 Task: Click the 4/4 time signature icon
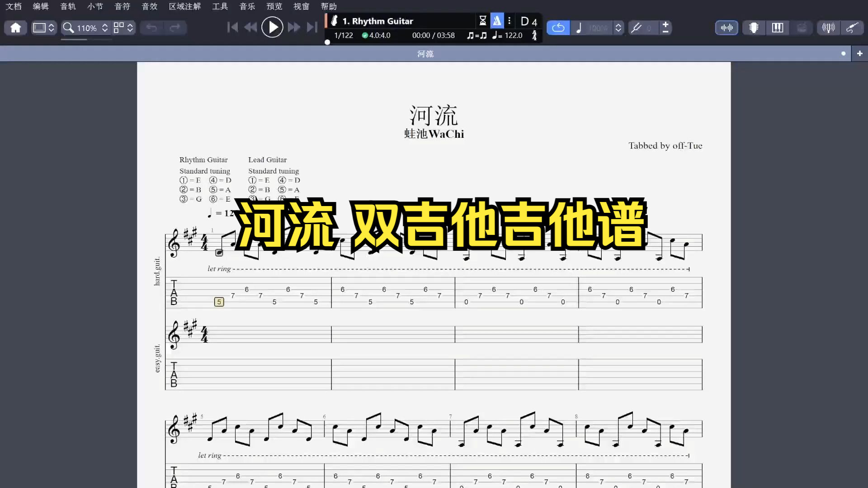click(x=534, y=35)
